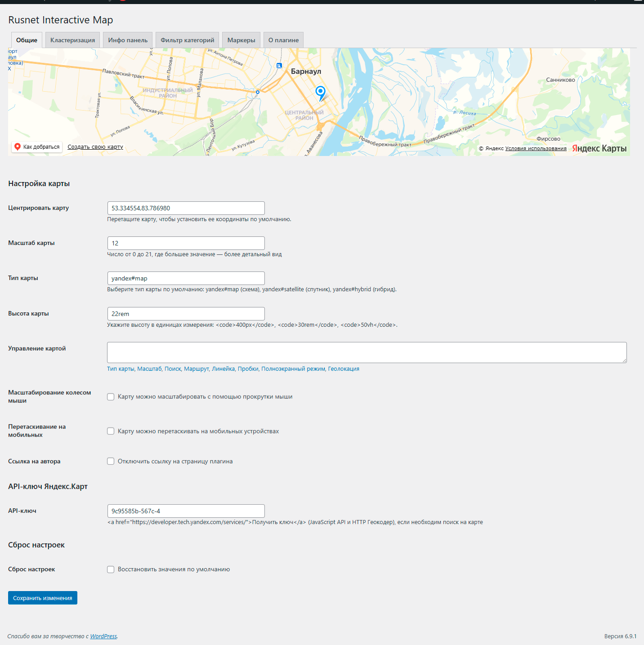Click the Настройка карты heading
The height and width of the screenshot is (645, 644).
coord(39,183)
